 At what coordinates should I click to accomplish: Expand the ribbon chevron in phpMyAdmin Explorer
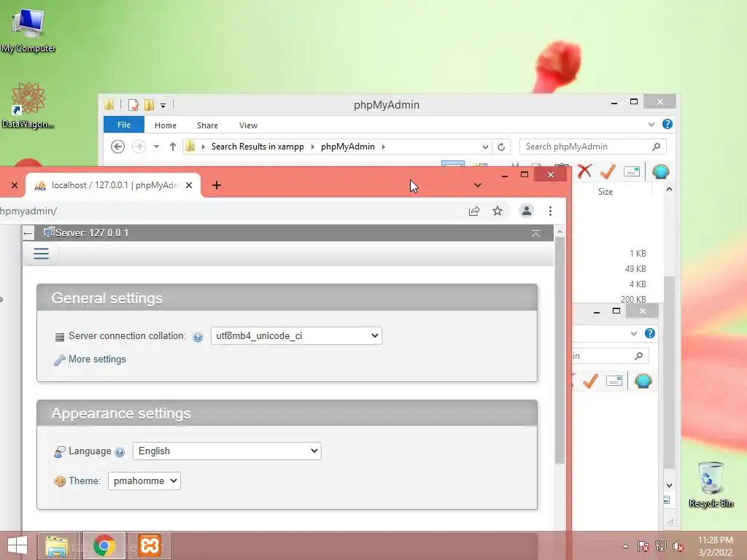coord(651,124)
